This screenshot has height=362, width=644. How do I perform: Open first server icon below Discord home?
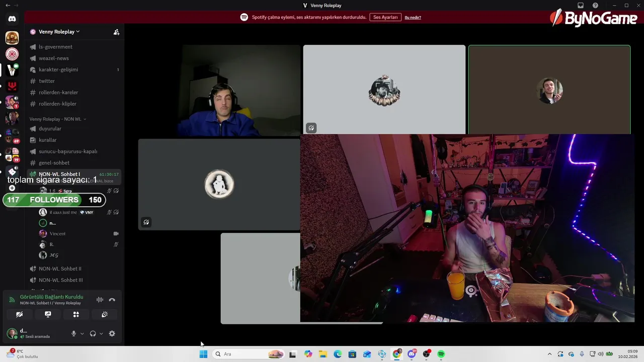12,38
